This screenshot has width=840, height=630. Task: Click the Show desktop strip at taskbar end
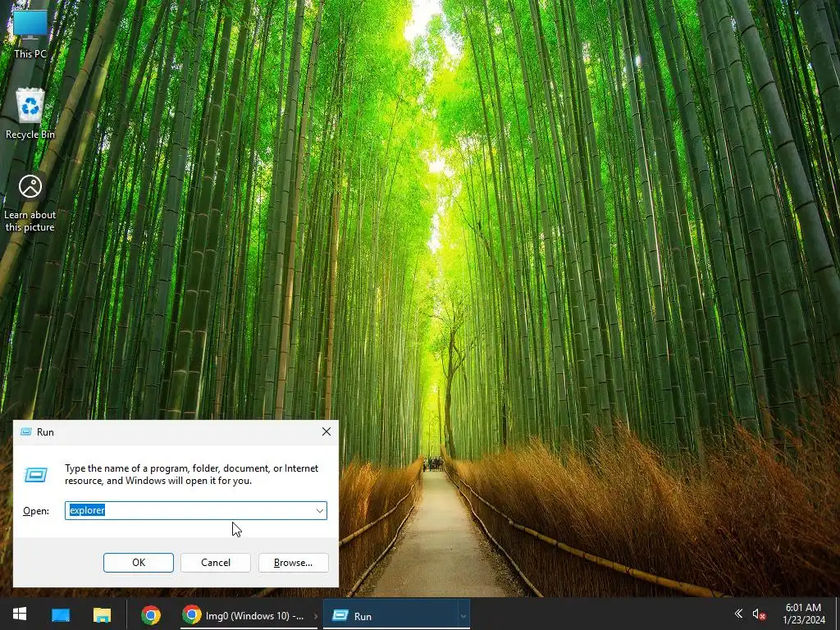pyautogui.click(x=838, y=614)
